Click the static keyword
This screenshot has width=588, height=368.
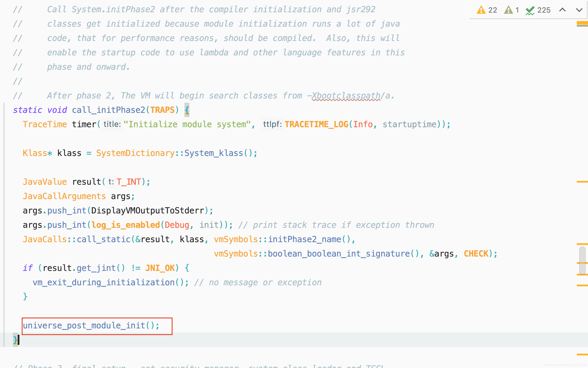pyautogui.click(x=28, y=110)
